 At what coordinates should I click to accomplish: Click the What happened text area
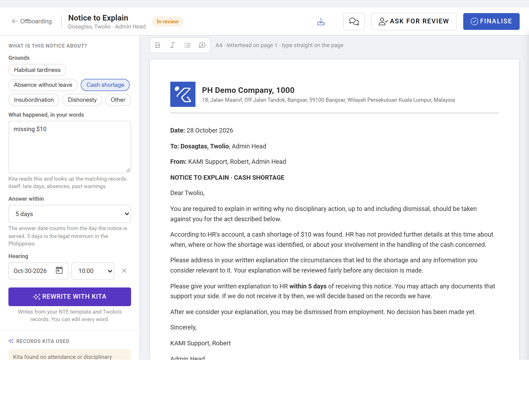pos(70,147)
